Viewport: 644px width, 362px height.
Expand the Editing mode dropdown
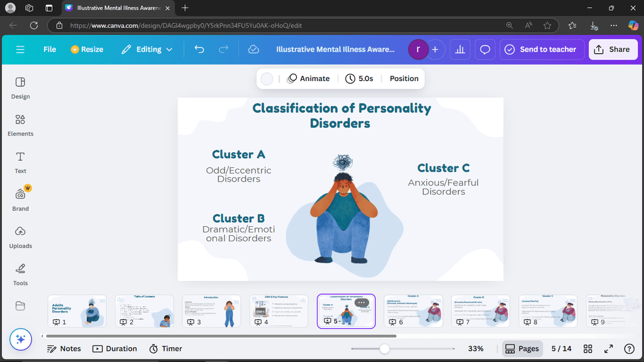click(x=147, y=49)
